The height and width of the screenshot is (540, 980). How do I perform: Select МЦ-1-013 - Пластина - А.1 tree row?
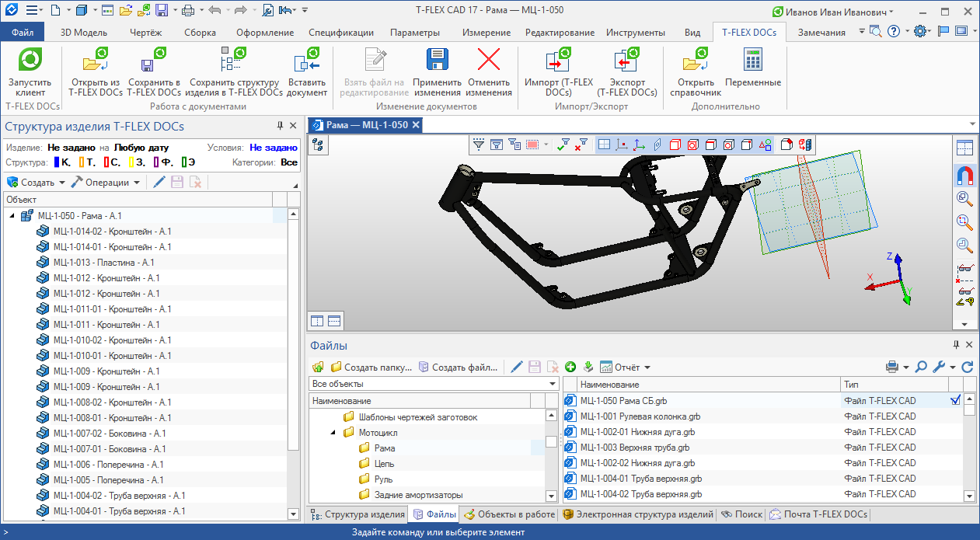(103, 263)
